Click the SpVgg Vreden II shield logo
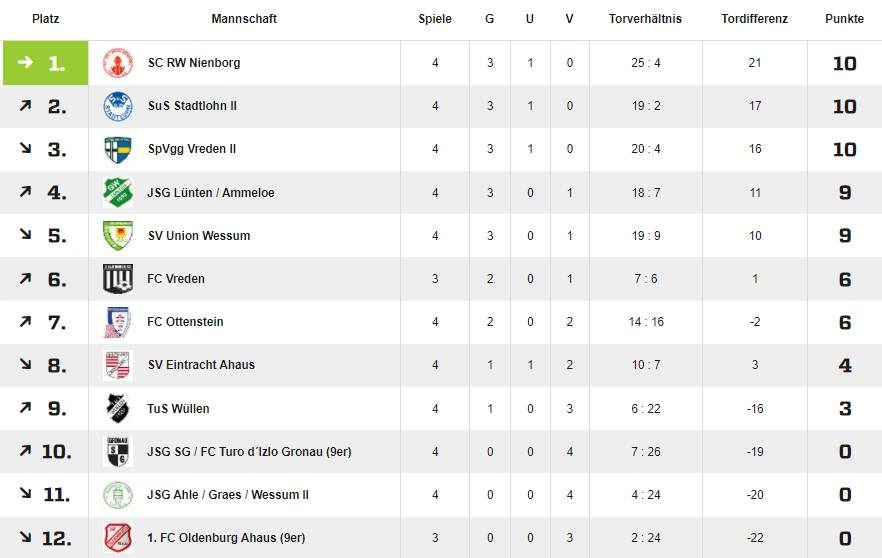 [x=118, y=149]
